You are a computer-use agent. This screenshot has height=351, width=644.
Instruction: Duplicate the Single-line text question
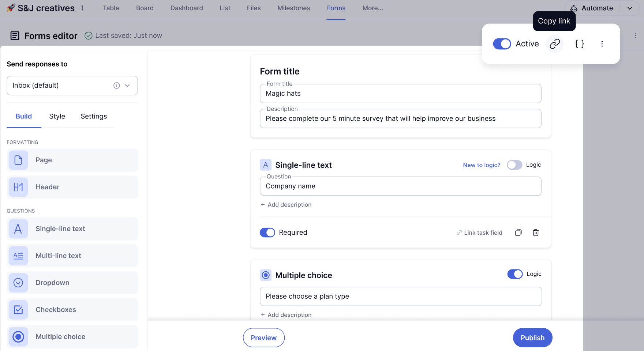pos(518,233)
